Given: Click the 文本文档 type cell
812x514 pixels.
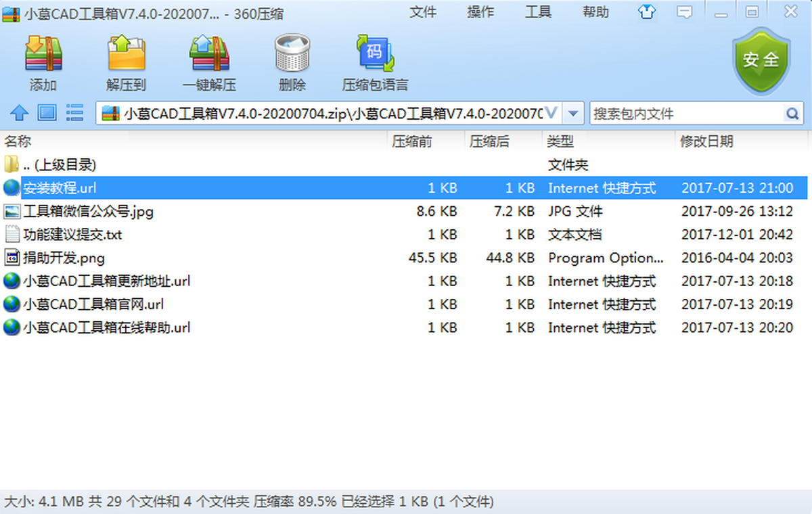Looking at the screenshot, I should (575, 235).
